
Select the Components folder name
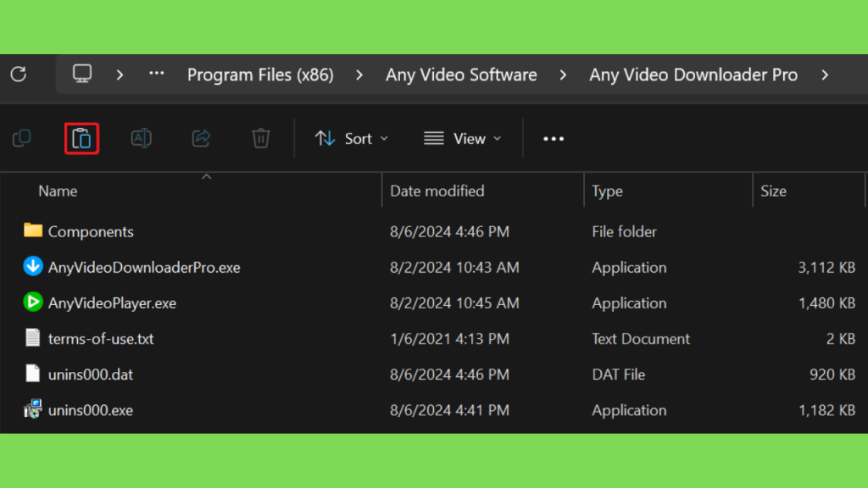pos(91,232)
